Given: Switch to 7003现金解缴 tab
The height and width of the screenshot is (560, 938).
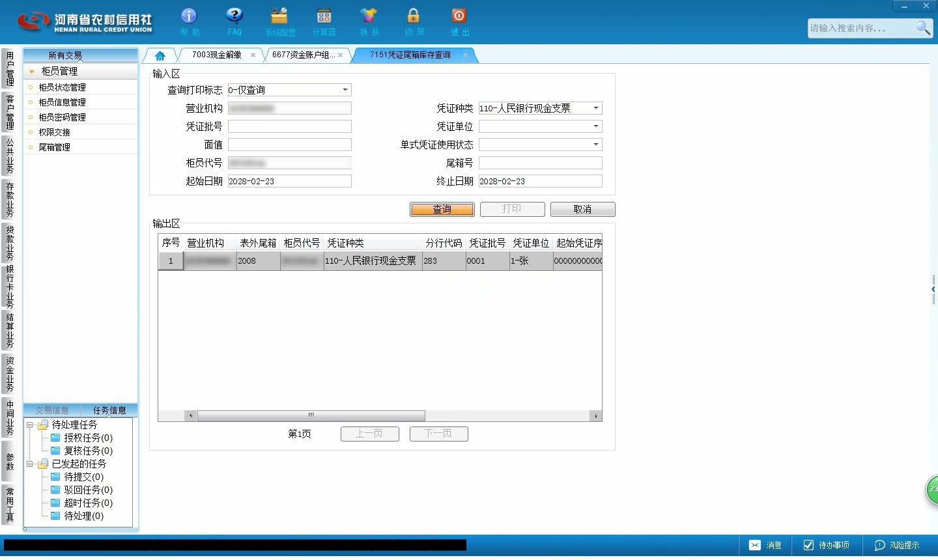Looking at the screenshot, I should 216,55.
